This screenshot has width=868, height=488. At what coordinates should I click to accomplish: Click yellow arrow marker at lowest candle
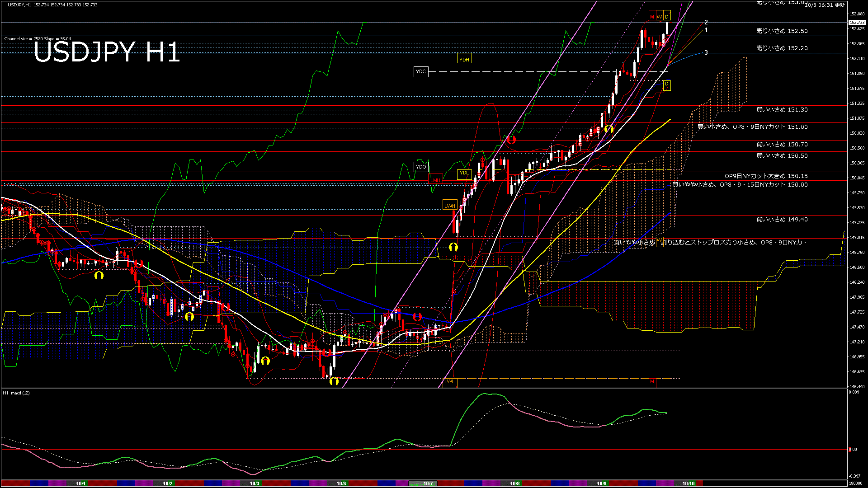[334, 382]
